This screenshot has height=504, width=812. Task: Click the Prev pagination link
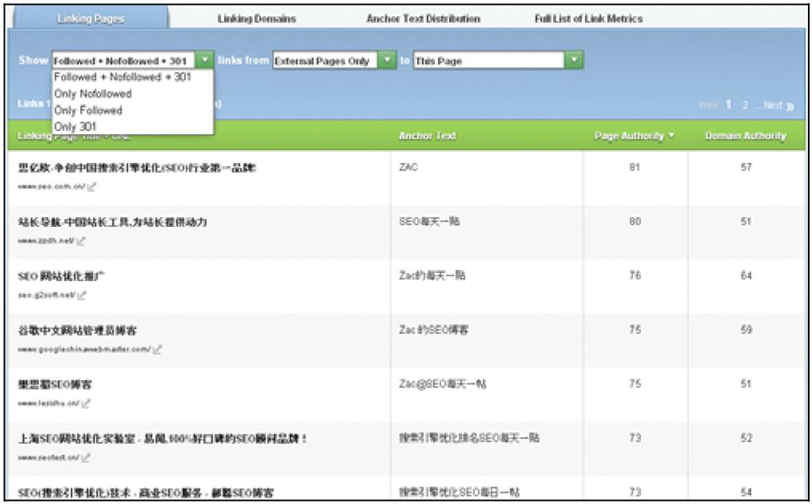708,105
